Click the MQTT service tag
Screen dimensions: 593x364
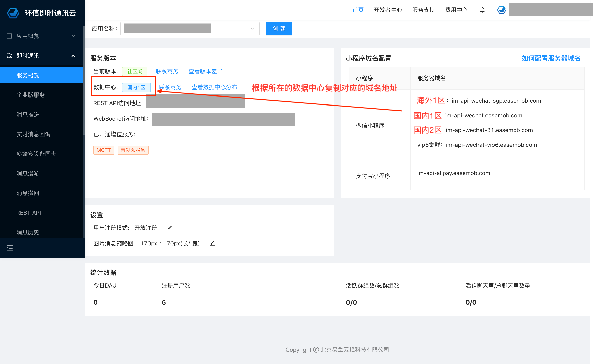[104, 150]
